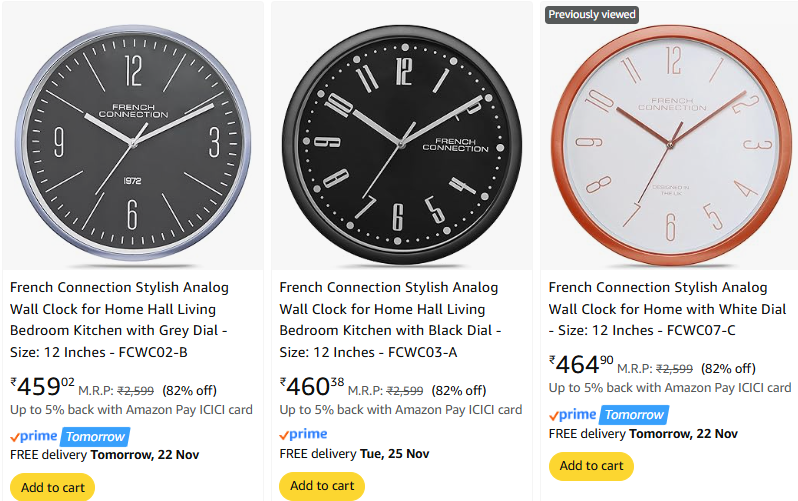Viewport: 798px width, 501px height.
Task: Click the prime logo under white dial clock
Action: [x=573, y=415]
